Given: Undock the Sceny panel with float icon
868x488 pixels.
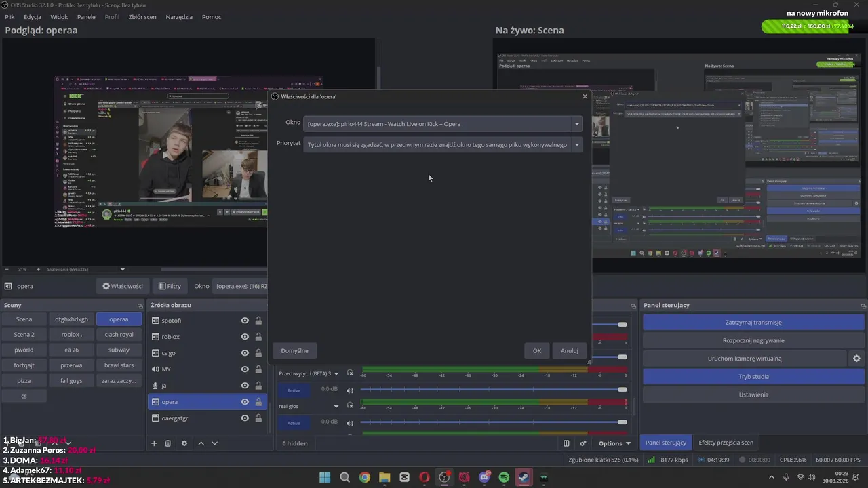Looking at the screenshot, I should pos(140,306).
